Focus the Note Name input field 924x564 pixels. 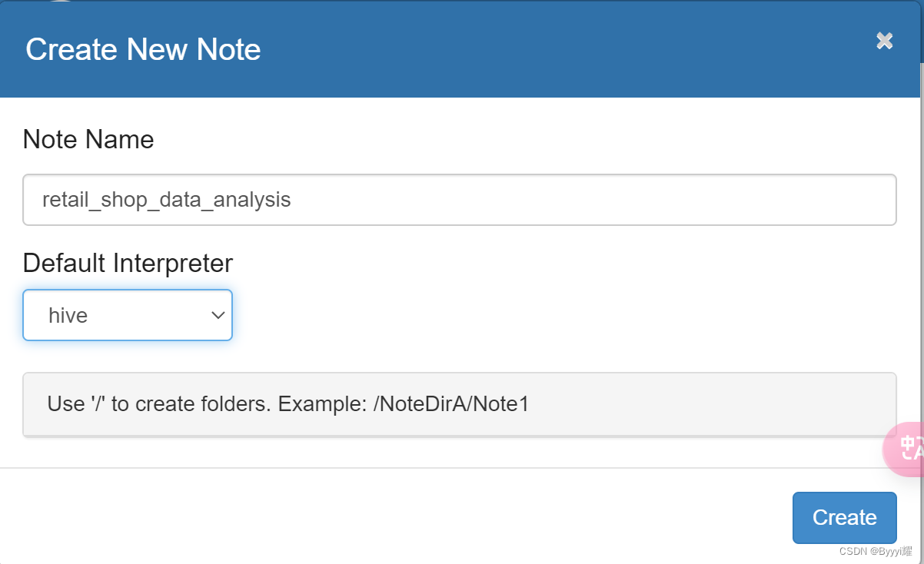point(460,200)
